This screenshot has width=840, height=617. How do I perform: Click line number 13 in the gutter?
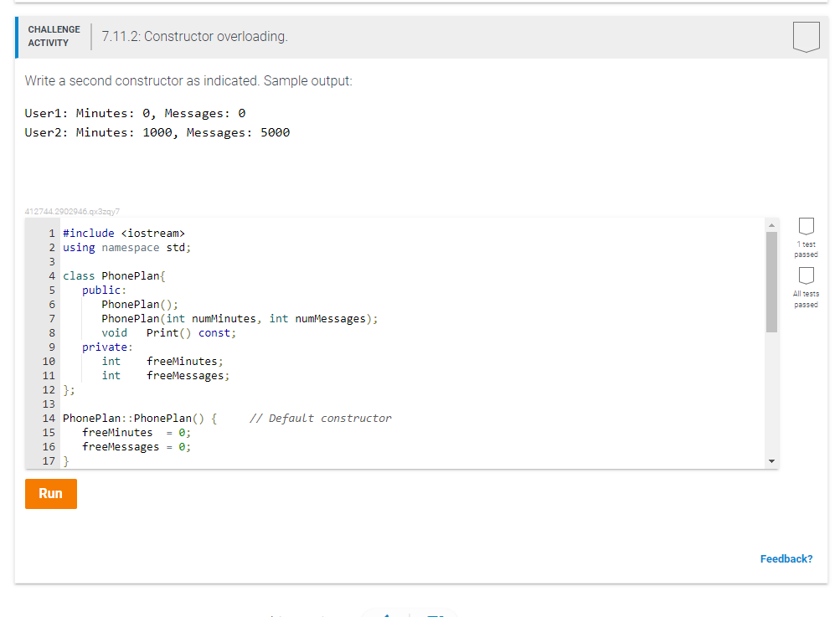tap(49, 404)
